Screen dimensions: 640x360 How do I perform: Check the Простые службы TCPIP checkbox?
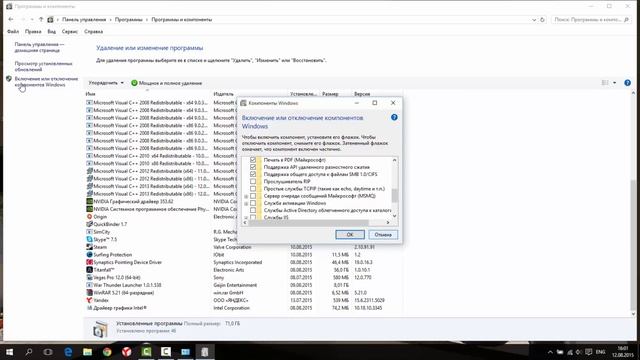click(x=253, y=189)
